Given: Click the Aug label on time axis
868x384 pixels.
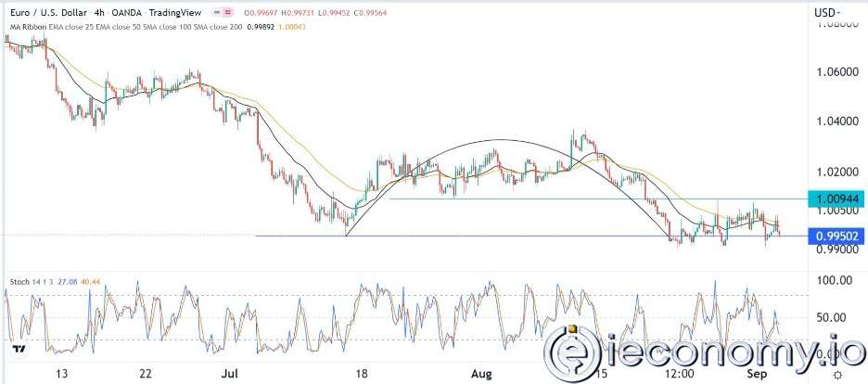Looking at the screenshot, I should tap(481, 374).
